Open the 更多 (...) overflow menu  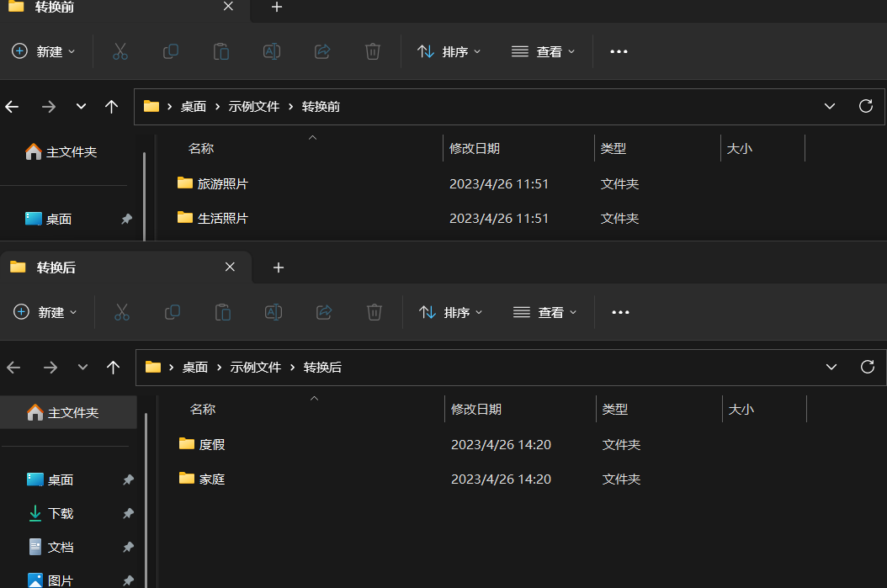(619, 51)
